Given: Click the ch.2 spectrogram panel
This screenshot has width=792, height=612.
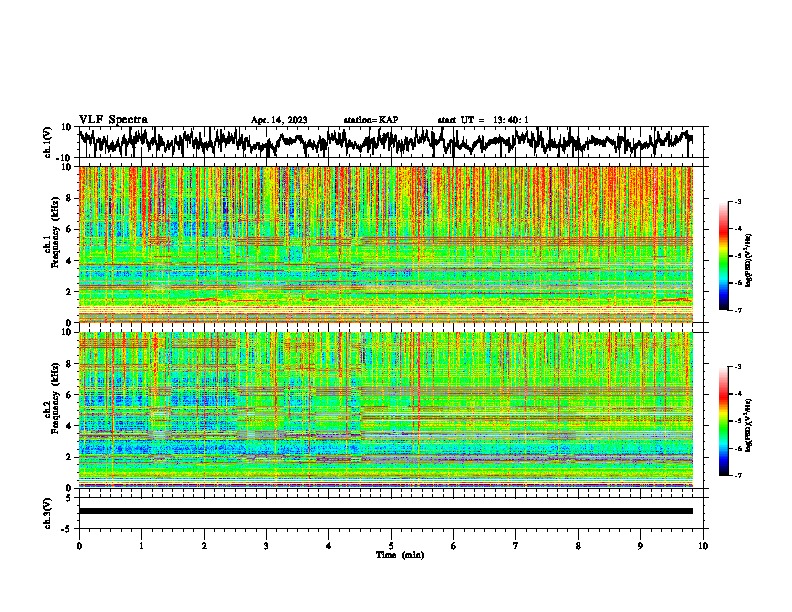Looking at the screenshot, I should coord(385,410).
